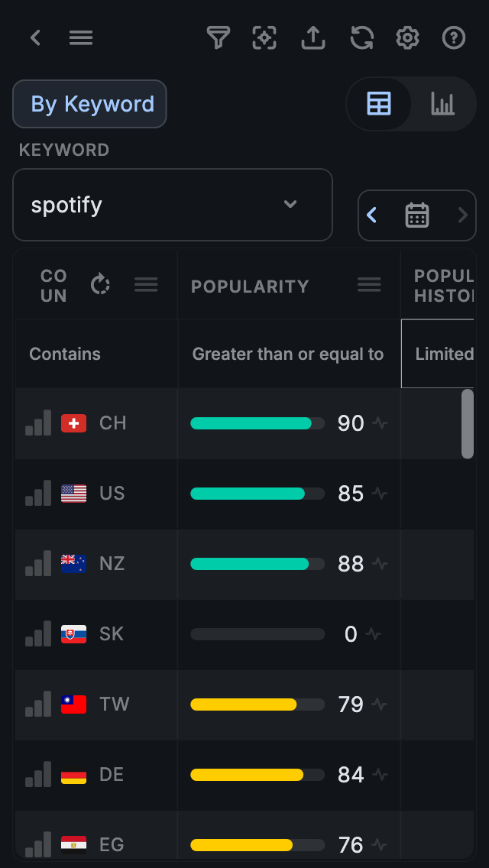Refresh data with the sync icon
Screen dimensions: 489x868
(x=361, y=37)
